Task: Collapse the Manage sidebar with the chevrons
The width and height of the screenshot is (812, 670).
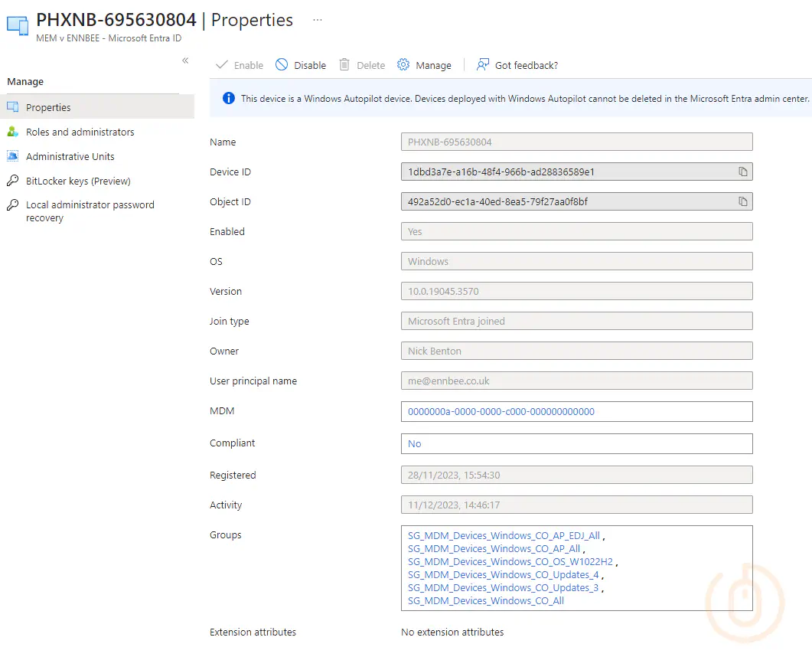Action: click(185, 60)
